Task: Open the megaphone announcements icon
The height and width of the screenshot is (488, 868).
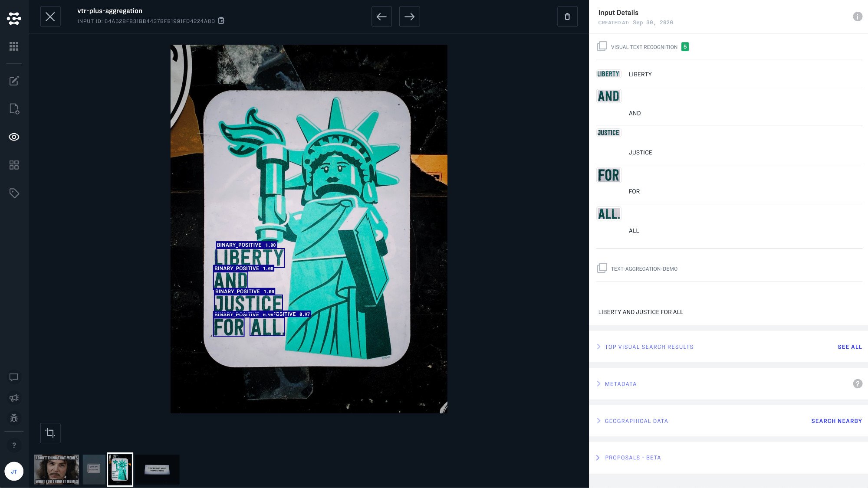Action: [x=14, y=398]
